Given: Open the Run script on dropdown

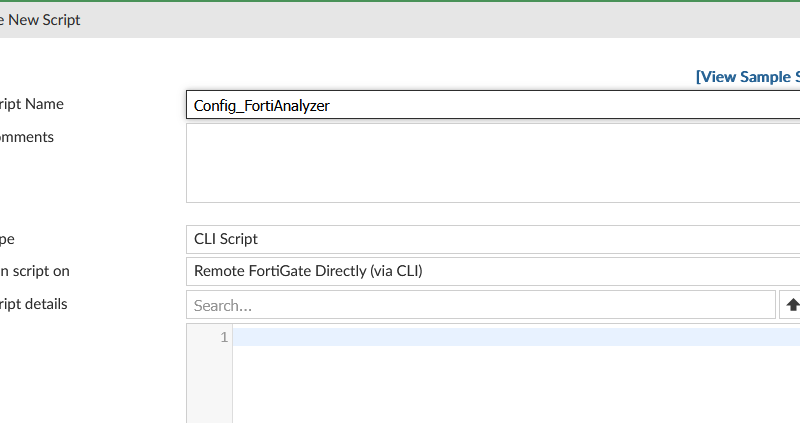Looking at the screenshot, I should (x=493, y=271).
